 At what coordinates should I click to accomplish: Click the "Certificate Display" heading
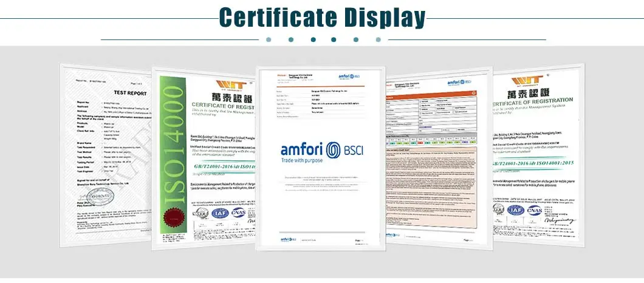pos(323,18)
